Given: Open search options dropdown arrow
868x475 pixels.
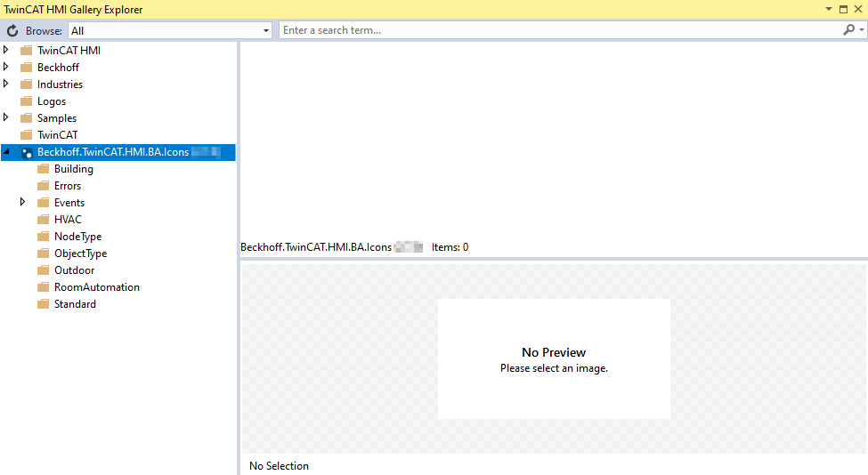Looking at the screenshot, I should pos(862,30).
